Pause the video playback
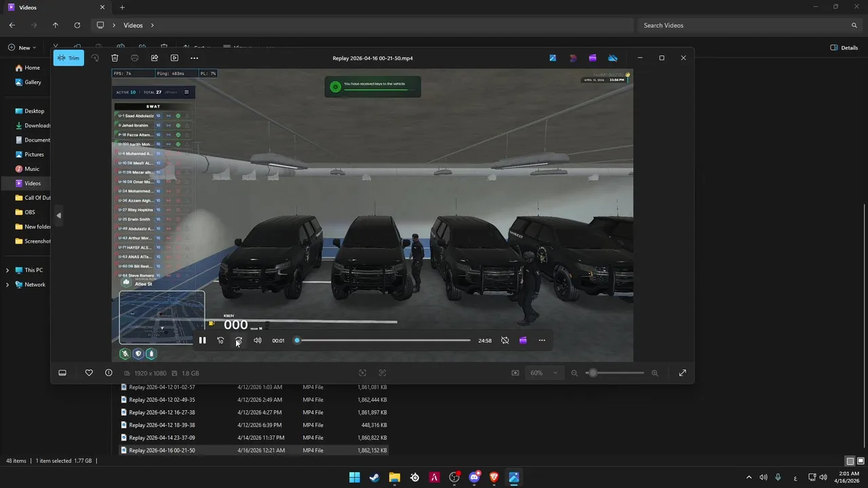Image resolution: width=868 pixels, height=488 pixels. click(202, 340)
